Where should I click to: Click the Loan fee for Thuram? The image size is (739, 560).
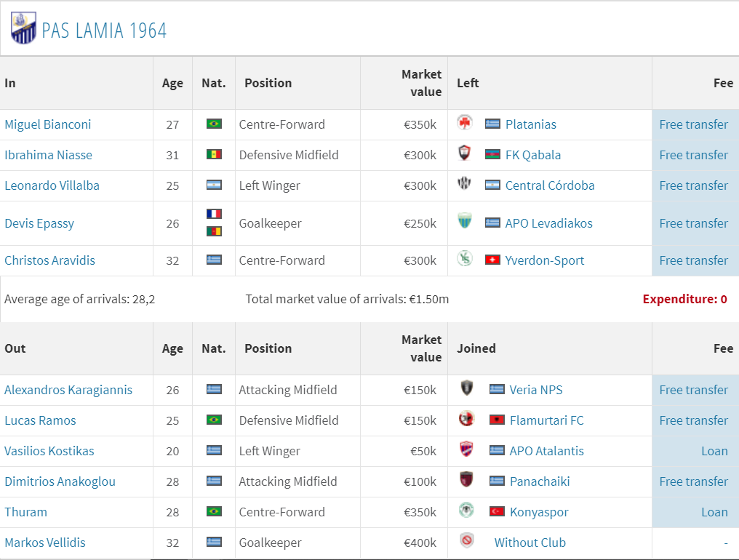point(714,512)
